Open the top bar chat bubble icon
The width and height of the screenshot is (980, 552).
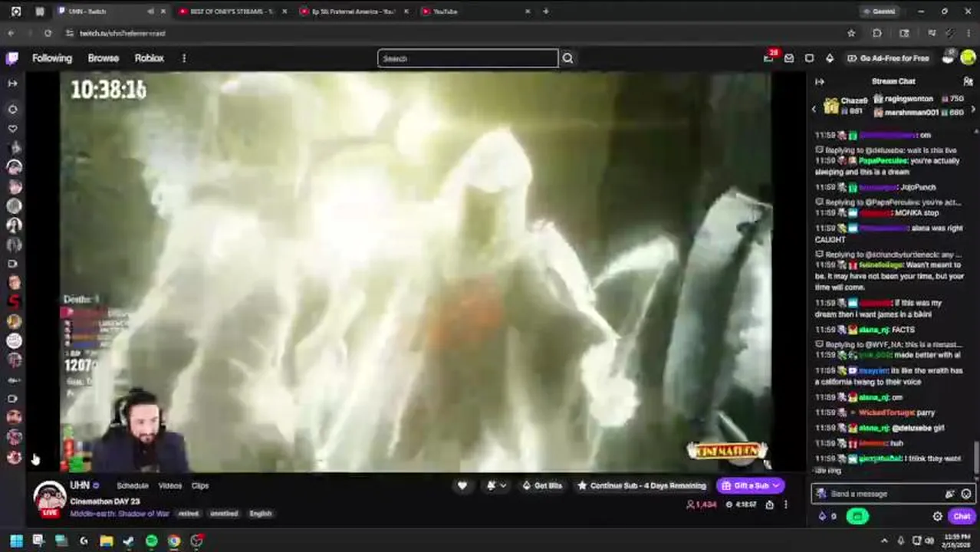click(x=809, y=58)
